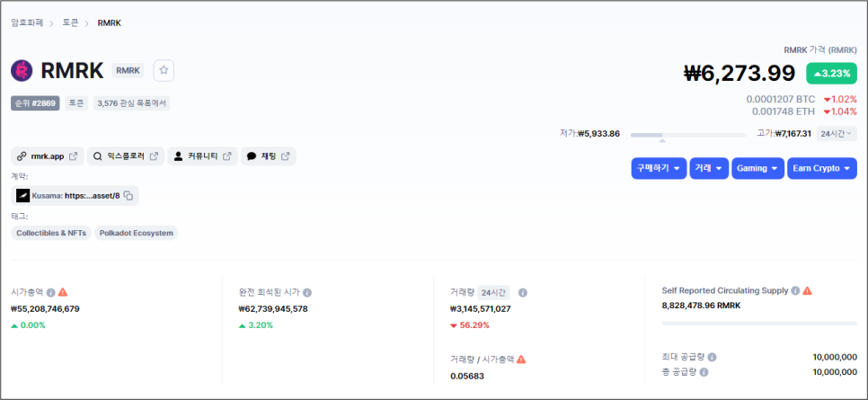
Task: Click the star watchlist icon next to RMRK
Action: (x=163, y=70)
